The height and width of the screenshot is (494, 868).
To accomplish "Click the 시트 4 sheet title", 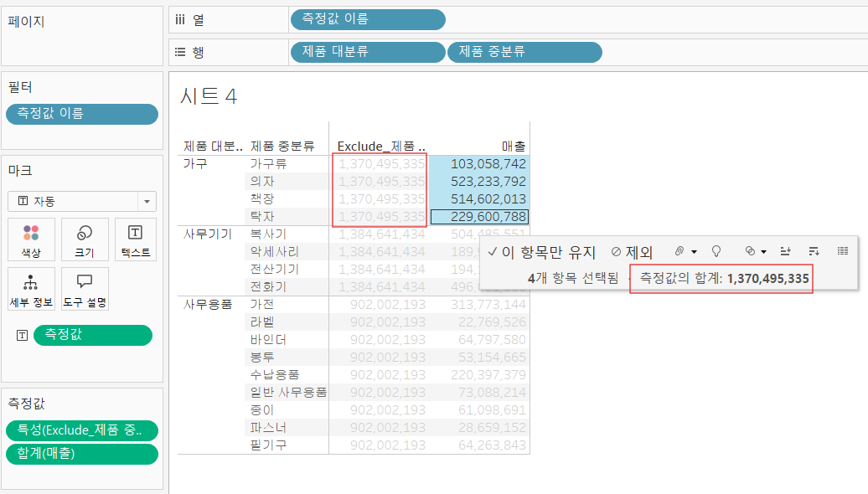I will (209, 96).
